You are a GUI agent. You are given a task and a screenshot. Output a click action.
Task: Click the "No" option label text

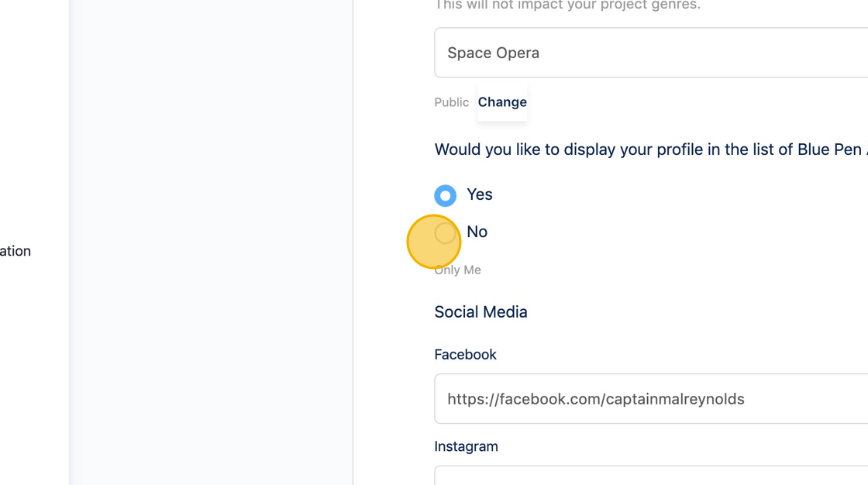click(477, 232)
